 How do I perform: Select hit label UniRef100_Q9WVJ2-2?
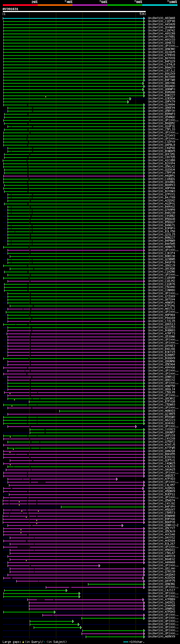[163, 525]
